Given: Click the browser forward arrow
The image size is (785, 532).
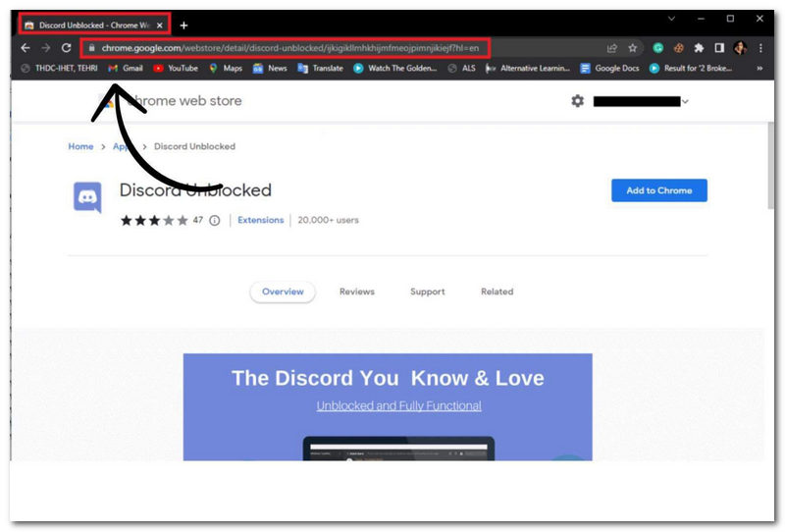Looking at the screenshot, I should click(x=45, y=48).
